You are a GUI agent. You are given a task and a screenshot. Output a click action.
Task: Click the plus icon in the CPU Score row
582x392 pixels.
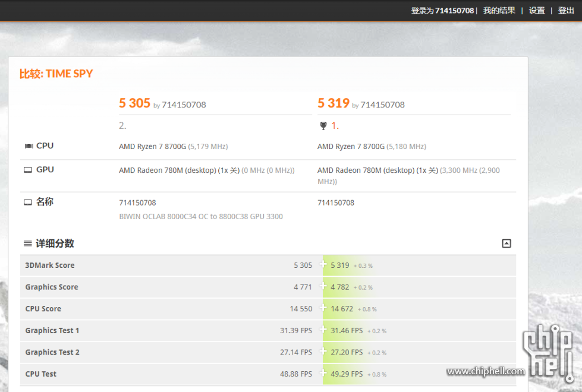[323, 308]
